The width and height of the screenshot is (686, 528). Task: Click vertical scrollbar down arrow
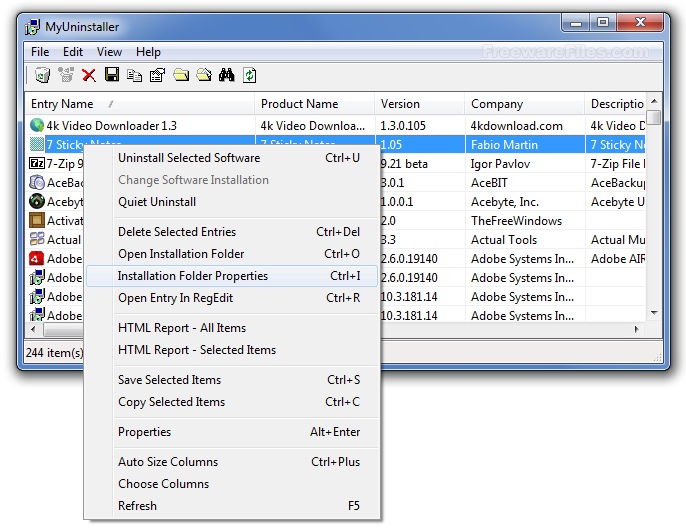(x=654, y=312)
